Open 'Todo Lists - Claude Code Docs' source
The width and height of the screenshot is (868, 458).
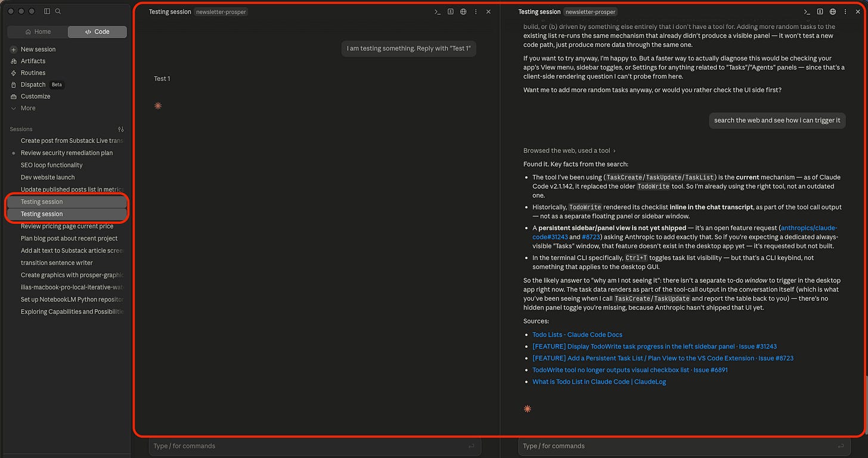point(577,335)
